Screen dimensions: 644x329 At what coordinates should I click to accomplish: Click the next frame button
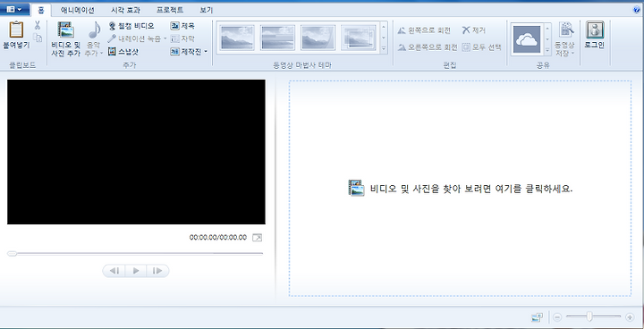tap(157, 271)
